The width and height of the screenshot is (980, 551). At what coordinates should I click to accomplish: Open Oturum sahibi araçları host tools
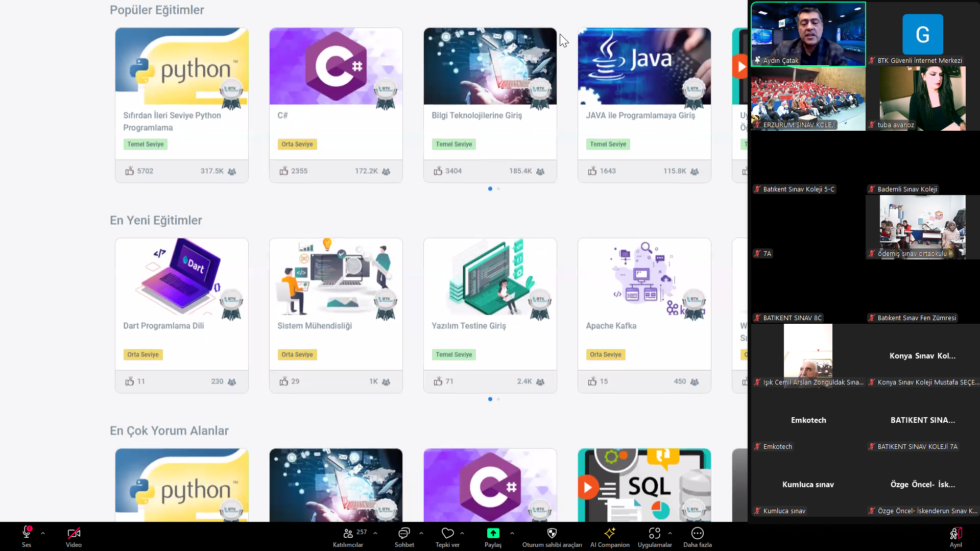point(552,537)
